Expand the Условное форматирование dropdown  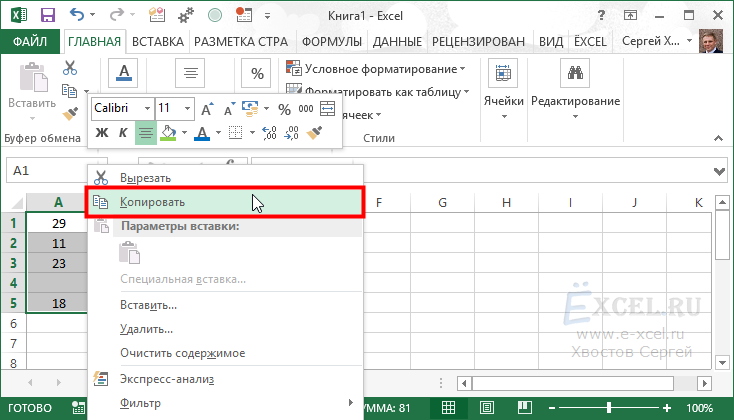(463, 69)
